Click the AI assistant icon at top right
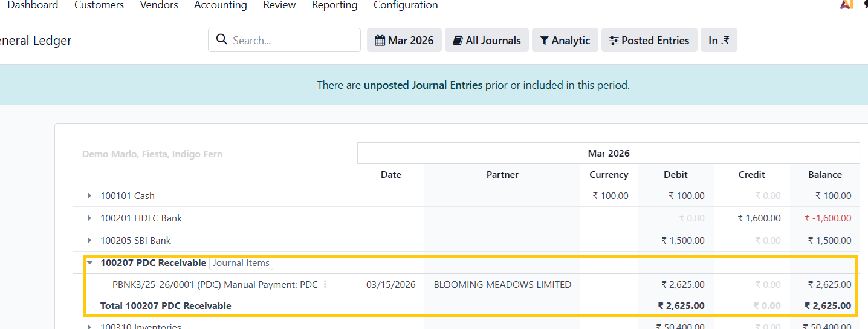The width and height of the screenshot is (868, 329). coord(846,5)
